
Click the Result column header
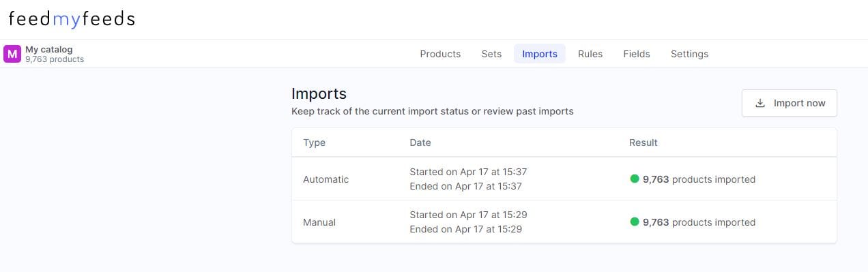[643, 143]
